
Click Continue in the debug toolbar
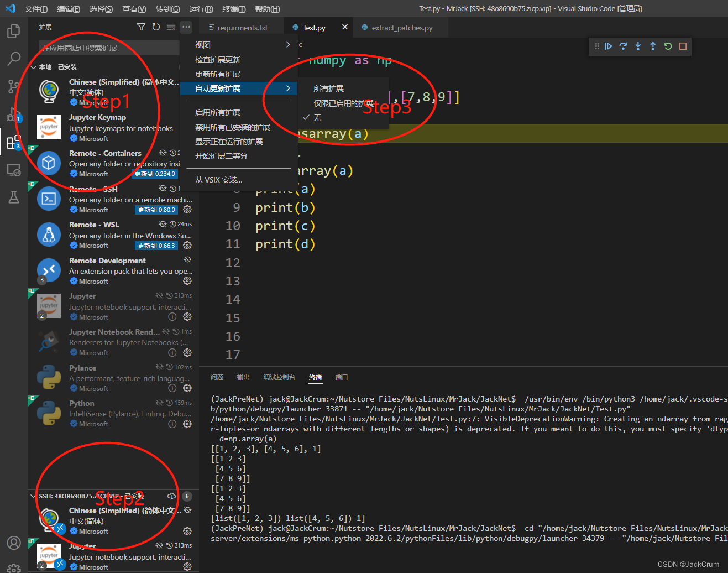coord(608,46)
